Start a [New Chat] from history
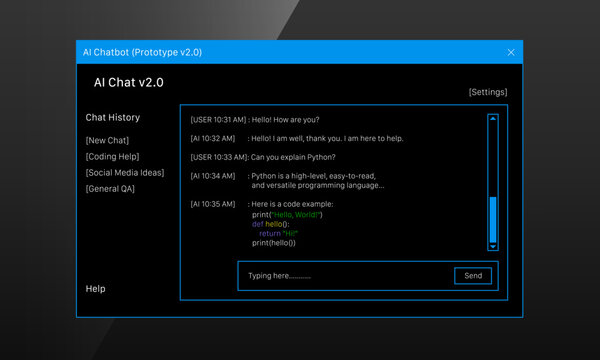The image size is (600, 360). pyautogui.click(x=107, y=140)
